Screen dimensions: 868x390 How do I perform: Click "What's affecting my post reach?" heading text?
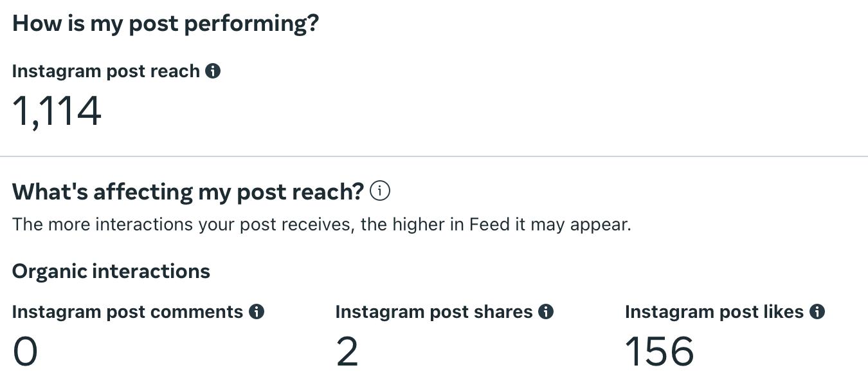pos(188,192)
